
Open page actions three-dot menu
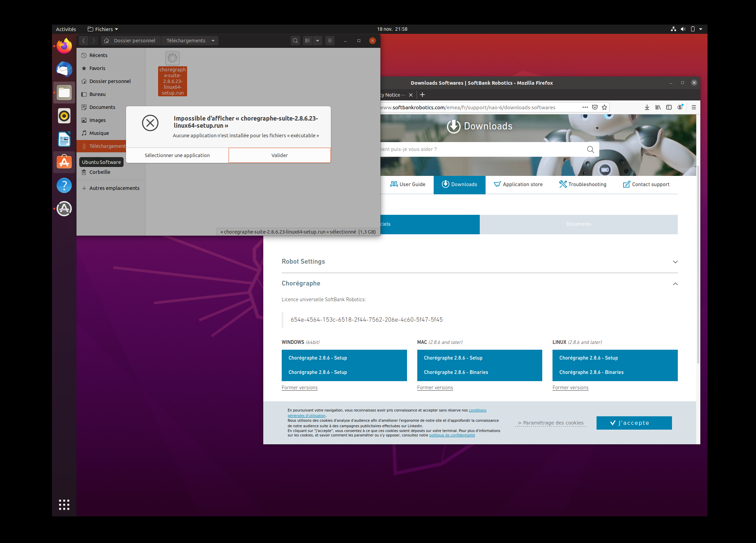tap(585, 107)
